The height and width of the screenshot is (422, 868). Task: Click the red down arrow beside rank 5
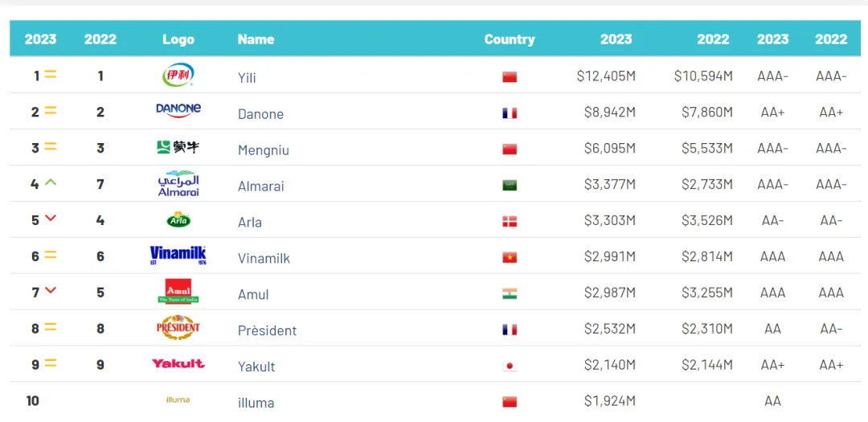pos(51,219)
